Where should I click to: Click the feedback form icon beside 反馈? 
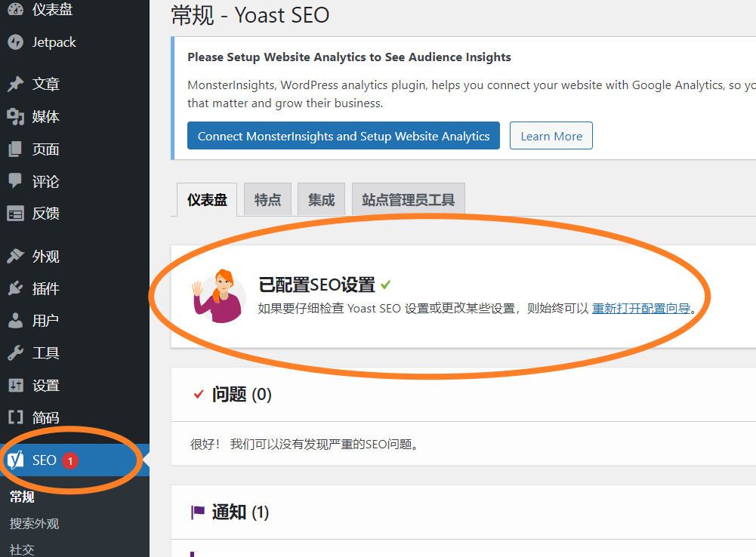pos(15,214)
